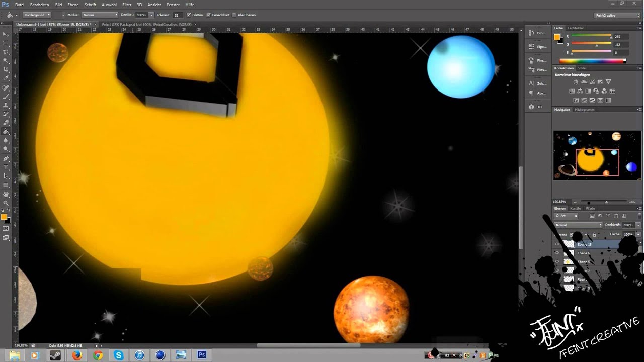Add a Levels adjustment

584,82
